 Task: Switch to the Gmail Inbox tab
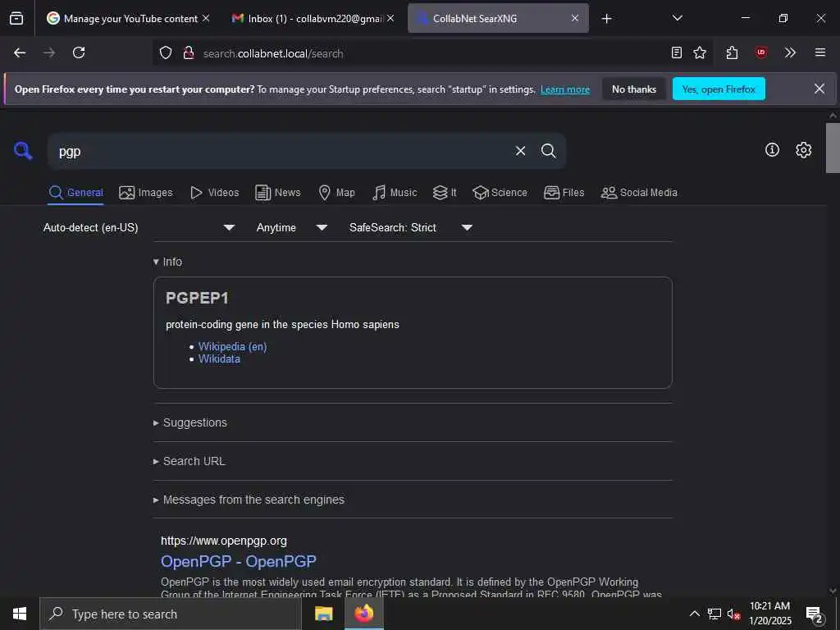point(313,18)
